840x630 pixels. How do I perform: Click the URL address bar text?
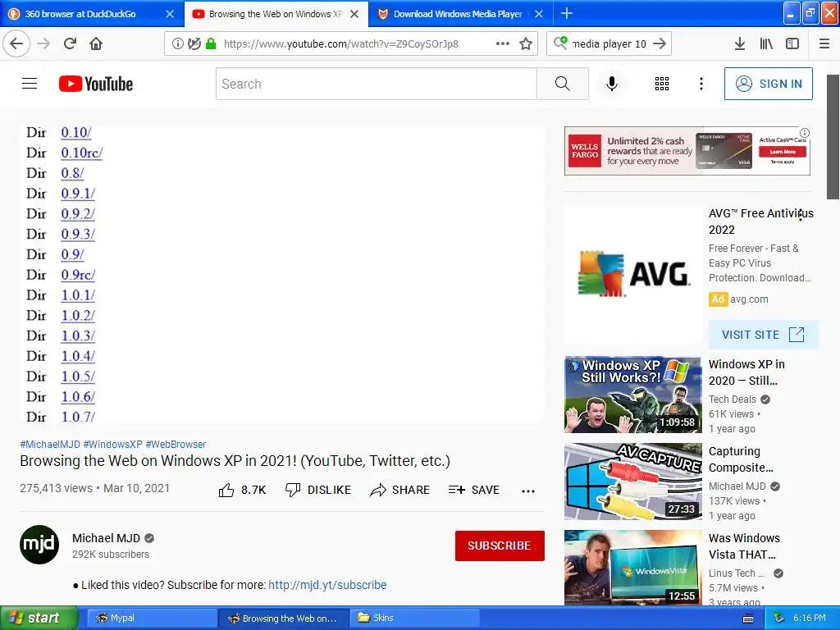(340, 44)
